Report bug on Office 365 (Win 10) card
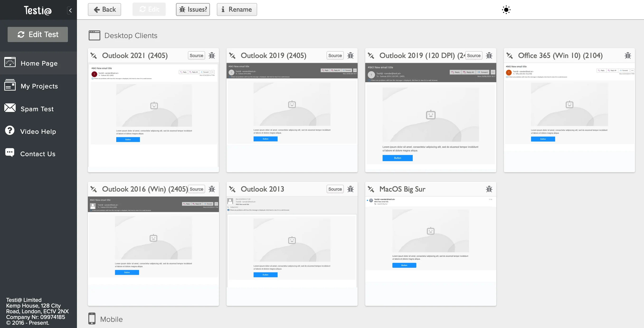This screenshot has width=644, height=328. [628, 56]
